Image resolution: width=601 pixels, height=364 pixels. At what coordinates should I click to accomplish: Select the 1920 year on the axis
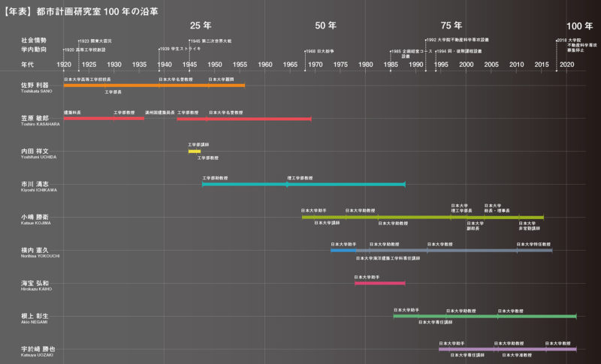click(64, 65)
